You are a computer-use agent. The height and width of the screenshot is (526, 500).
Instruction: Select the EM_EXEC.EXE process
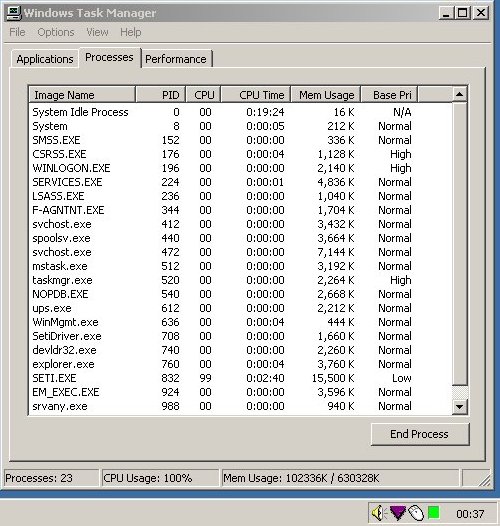[x=240, y=392]
